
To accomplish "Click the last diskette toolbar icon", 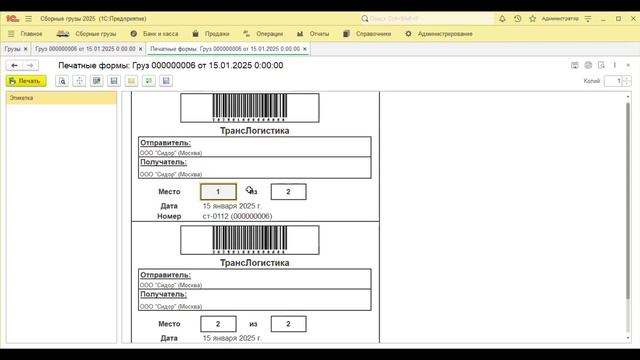I will click(166, 81).
